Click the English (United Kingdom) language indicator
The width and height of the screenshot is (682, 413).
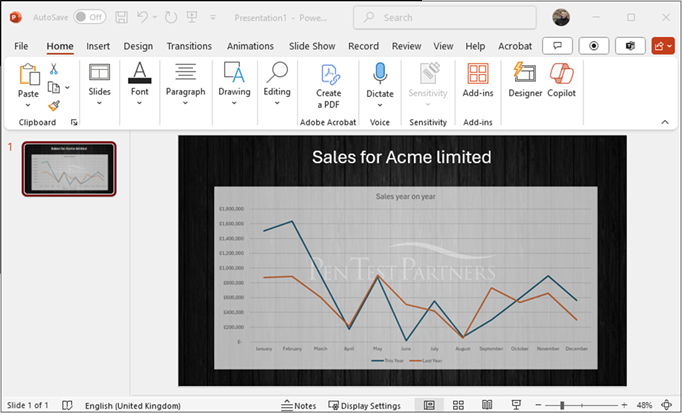point(133,405)
